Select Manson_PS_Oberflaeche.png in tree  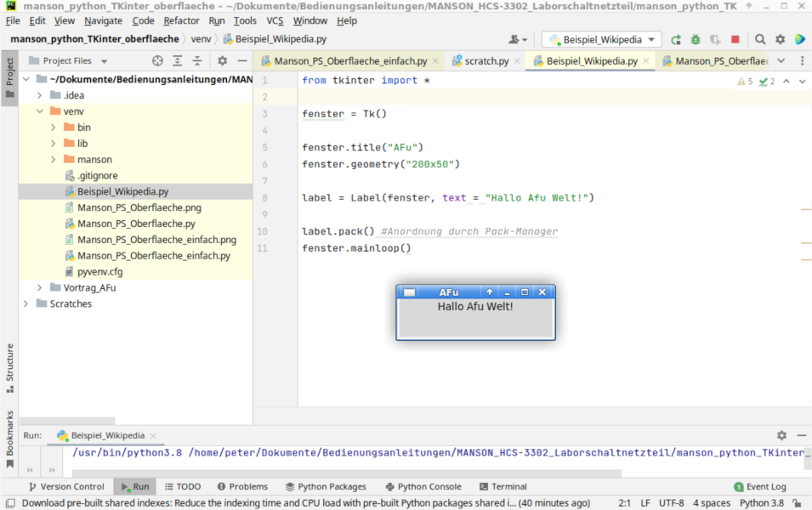point(139,207)
